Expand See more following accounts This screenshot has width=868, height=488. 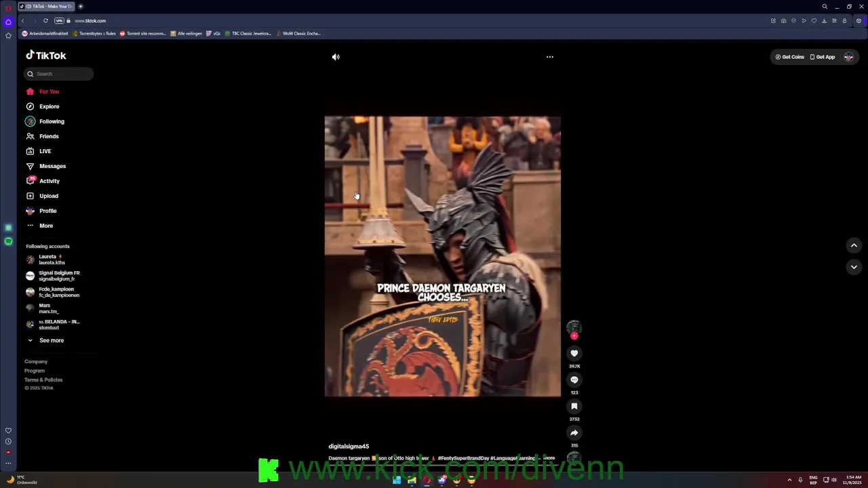tap(45, 340)
